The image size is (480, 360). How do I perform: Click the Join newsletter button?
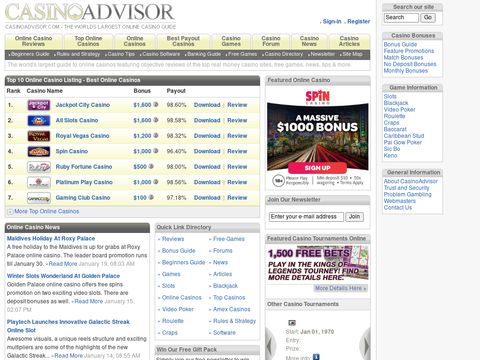354,217
